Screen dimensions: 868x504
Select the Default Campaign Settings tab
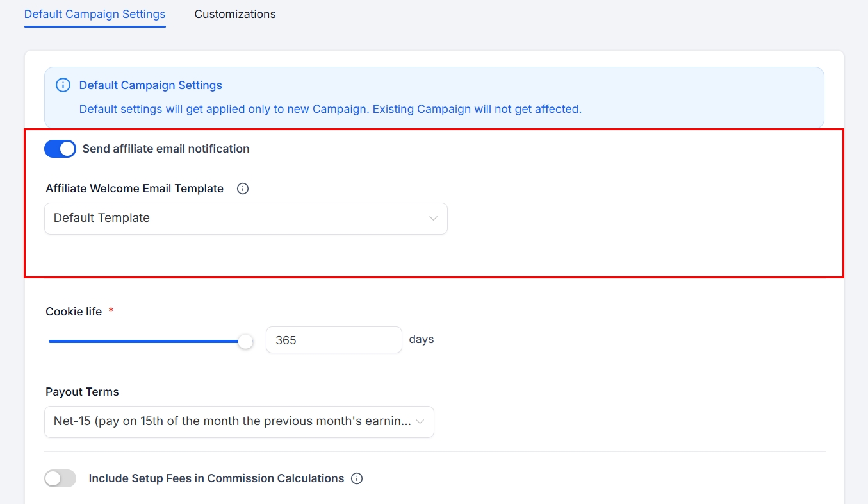[x=95, y=14]
